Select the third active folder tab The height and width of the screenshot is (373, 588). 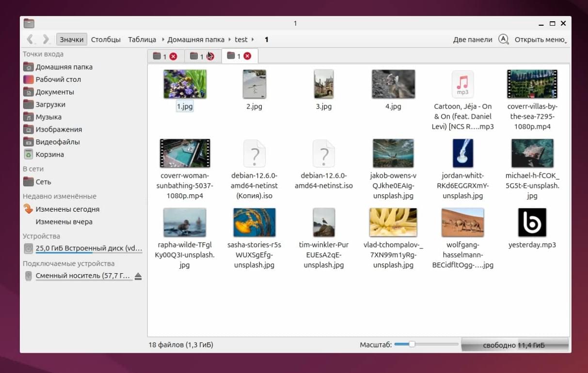point(234,56)
